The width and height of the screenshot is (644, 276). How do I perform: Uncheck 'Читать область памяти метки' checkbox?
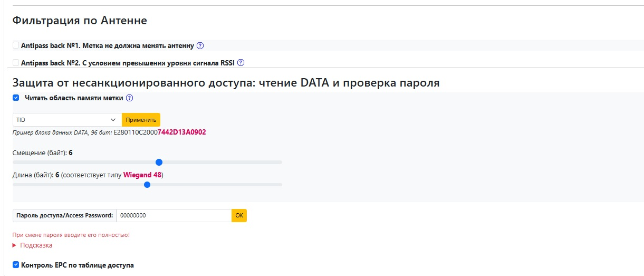[x=16, y=98]
